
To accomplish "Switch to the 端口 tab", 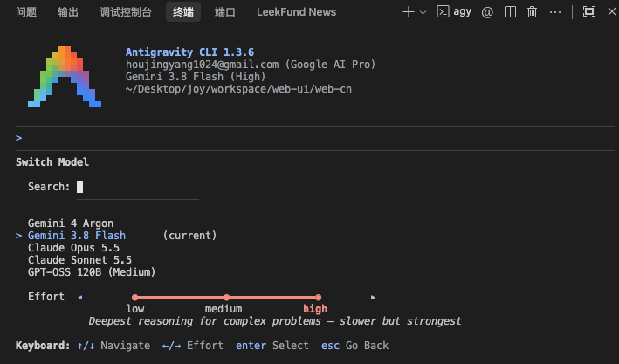I will (x=225, y=12).
